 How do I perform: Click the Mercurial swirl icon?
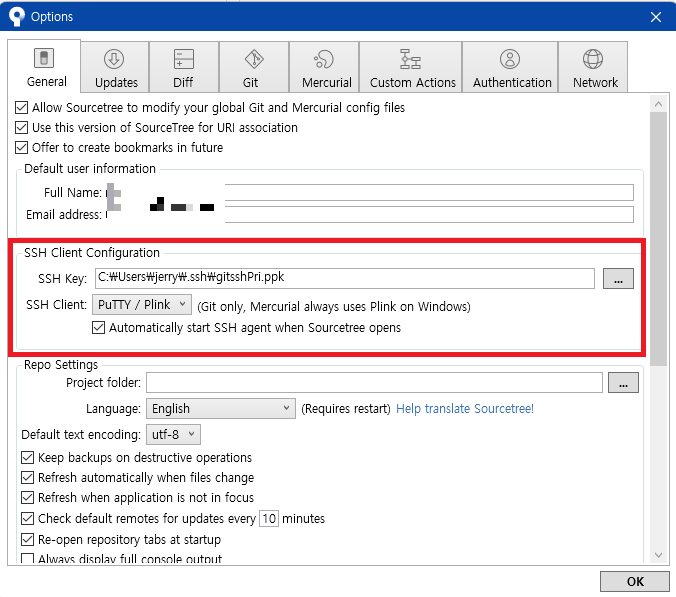click(324, 59)
